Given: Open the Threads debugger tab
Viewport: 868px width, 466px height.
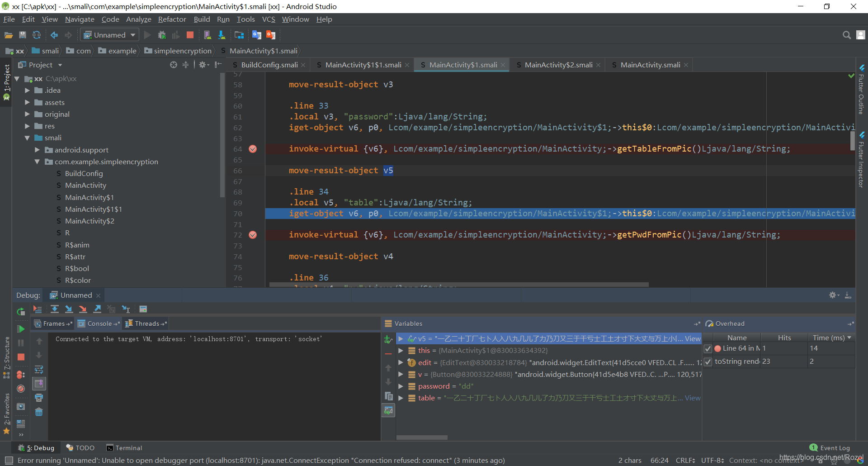Looking at the screenshot, I should 146,323.
